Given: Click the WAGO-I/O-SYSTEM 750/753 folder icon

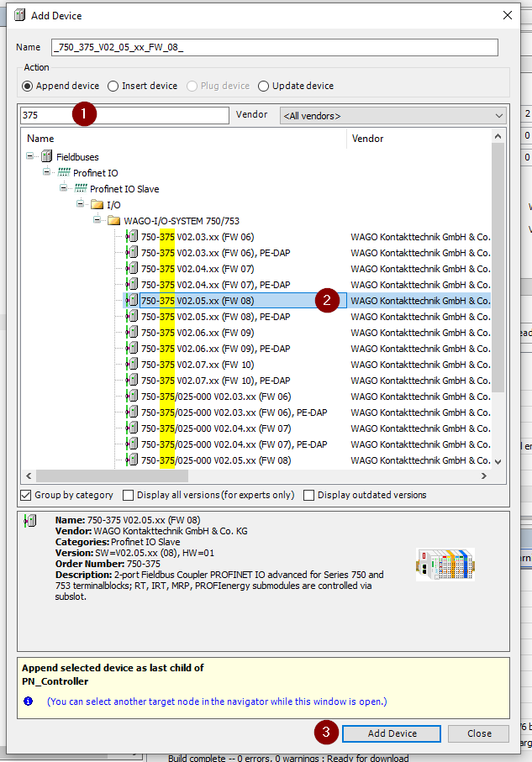Looking at the screenshot, I should pyautogui.click(x=114, y=221).
